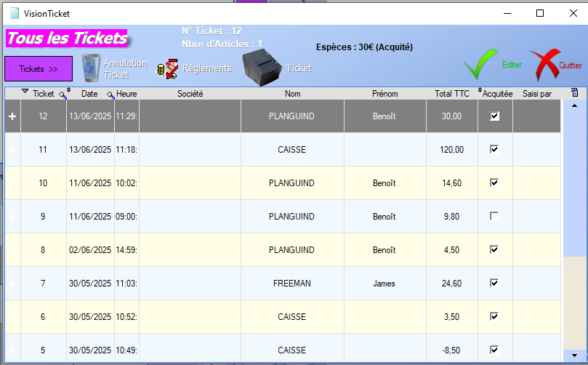
Task: Click the magnifier icon in Date column header
Action: [x=110, y=95]
